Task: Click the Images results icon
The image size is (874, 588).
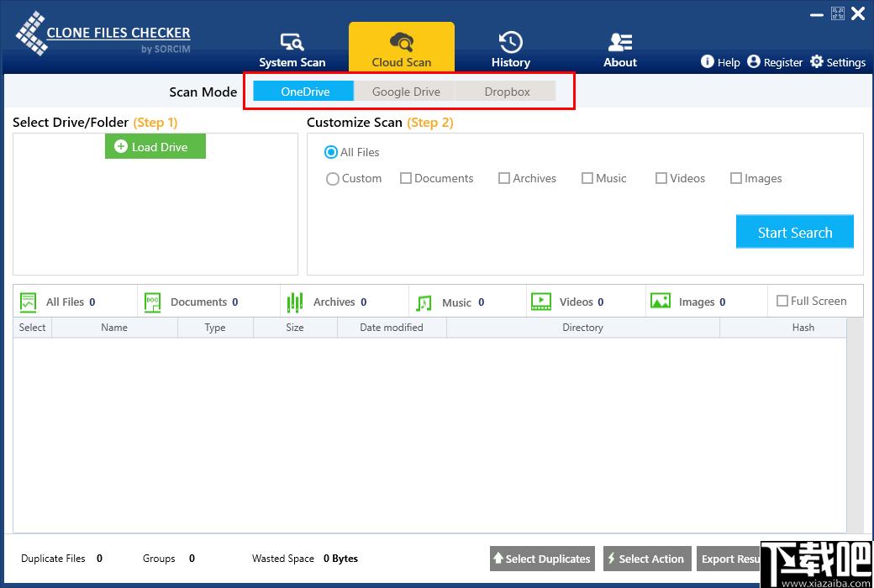Action: point(661,301)
